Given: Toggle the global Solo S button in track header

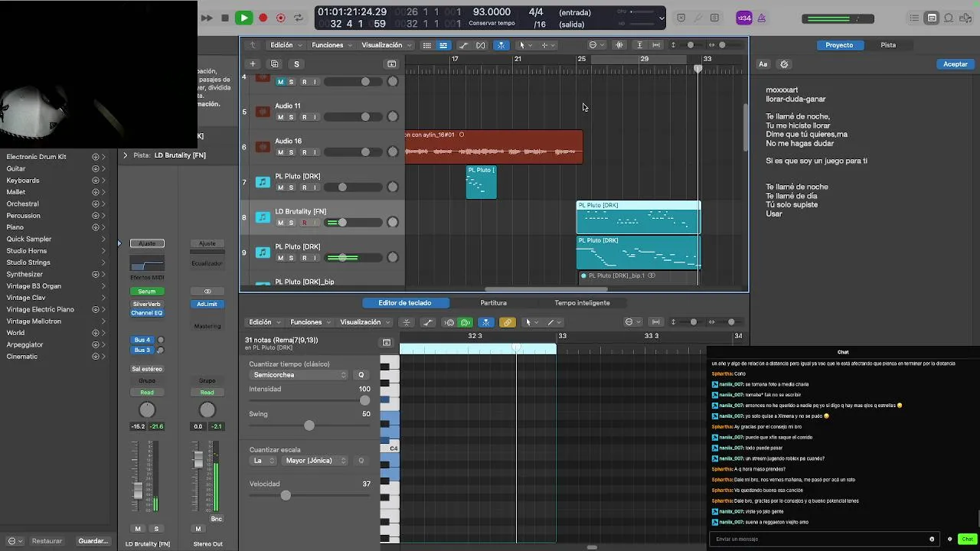Looking at the screenshot, I should pyautogui.click(x=296, y=64).
